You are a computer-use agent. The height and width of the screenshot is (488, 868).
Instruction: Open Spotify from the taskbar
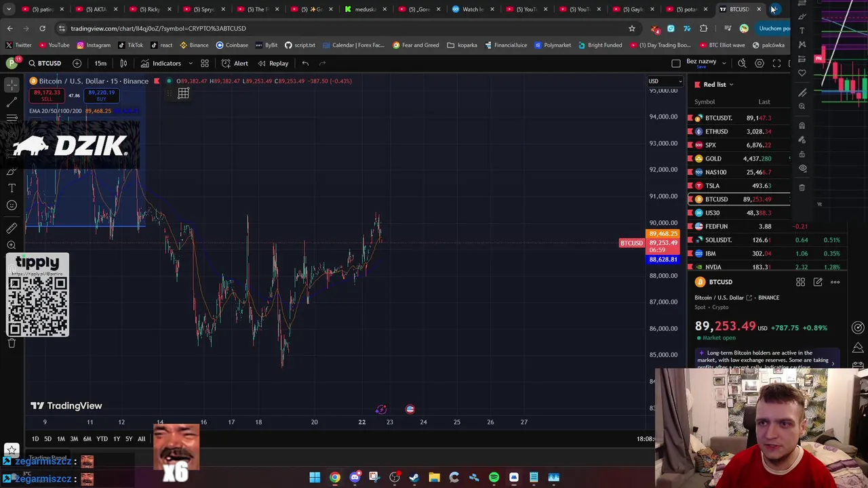(x=494, y=477)
